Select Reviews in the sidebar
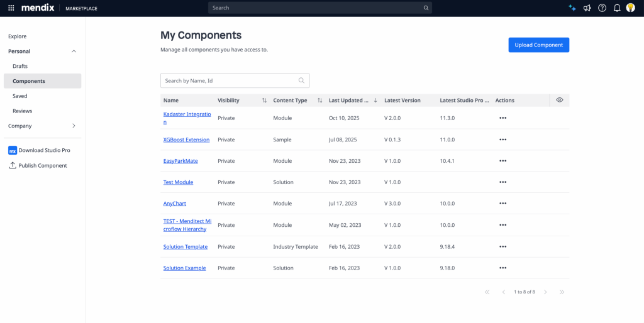Image resolution: width=644 pixels, height=323 pixels. (22, 111)
